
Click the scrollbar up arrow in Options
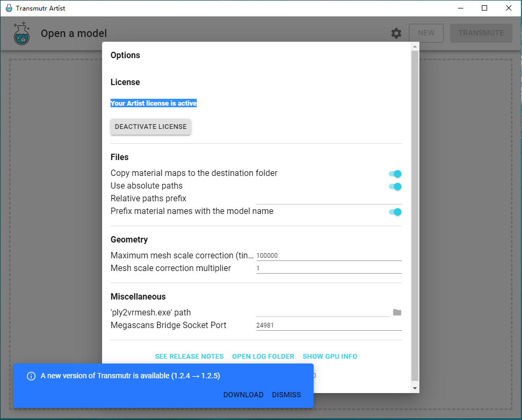[x=415, y=46]
